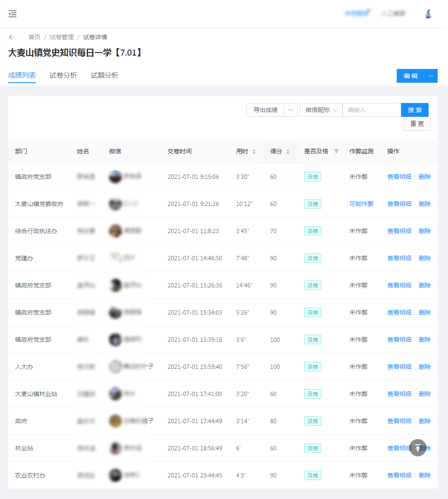Click WeChat avatar in 林业站 row
Screen dimensions: 448x499
click(115, 448)
